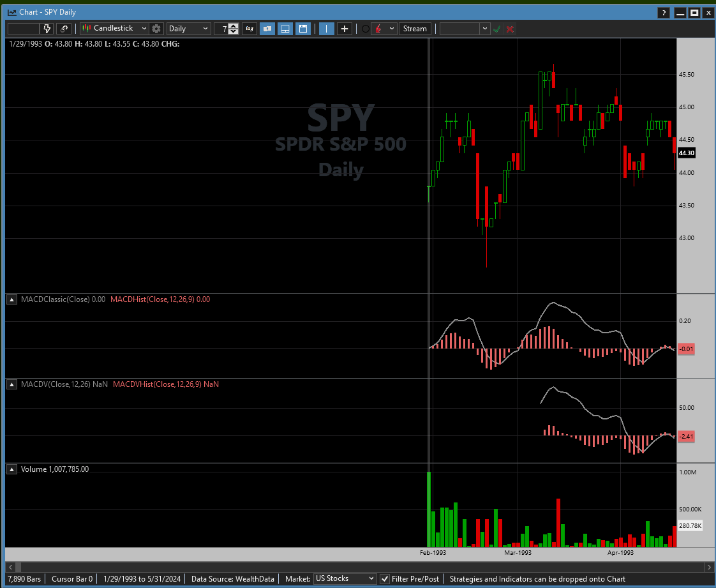Click the lightning bolt symbol load icon
The image size is (716, 588).
click(x=47, y=28)
